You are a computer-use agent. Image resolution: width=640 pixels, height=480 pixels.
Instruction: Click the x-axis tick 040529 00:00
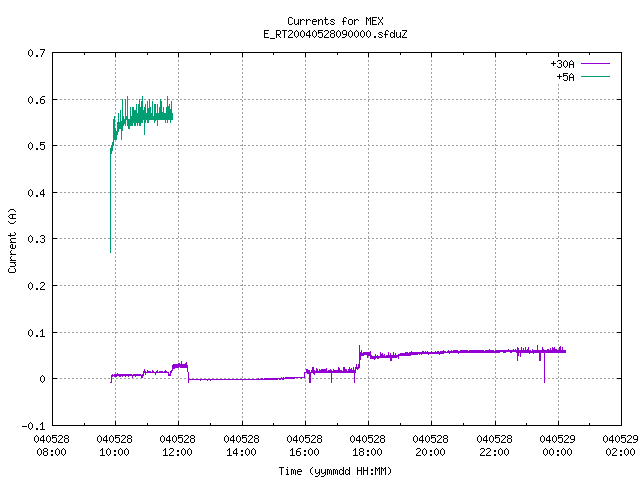558,446
